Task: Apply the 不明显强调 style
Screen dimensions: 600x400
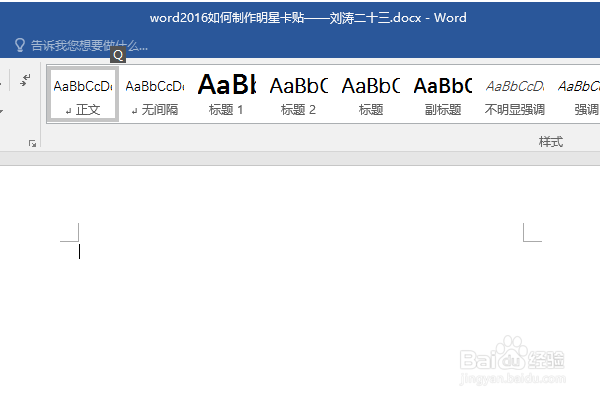Action: (x=515, y=94)
